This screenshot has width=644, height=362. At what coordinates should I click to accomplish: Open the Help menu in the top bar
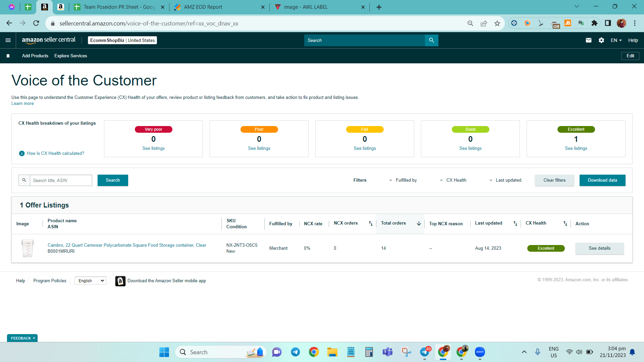(633, 40)
